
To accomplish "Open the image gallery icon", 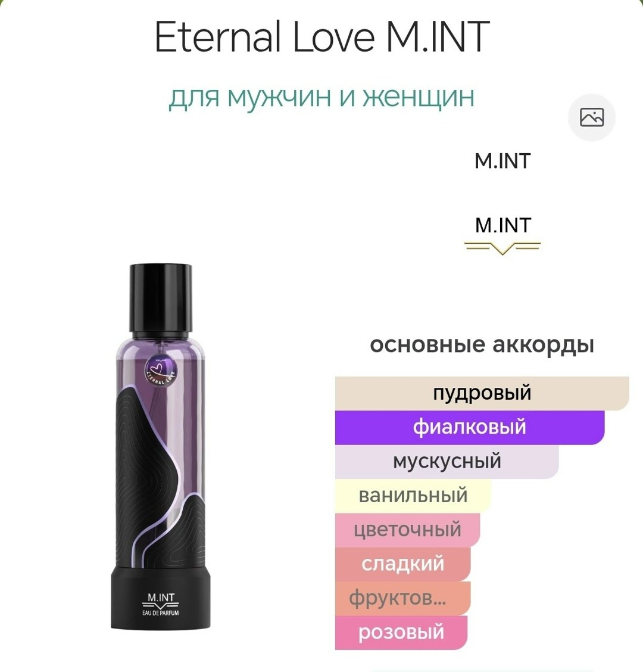I will click(x=592, y=117).
